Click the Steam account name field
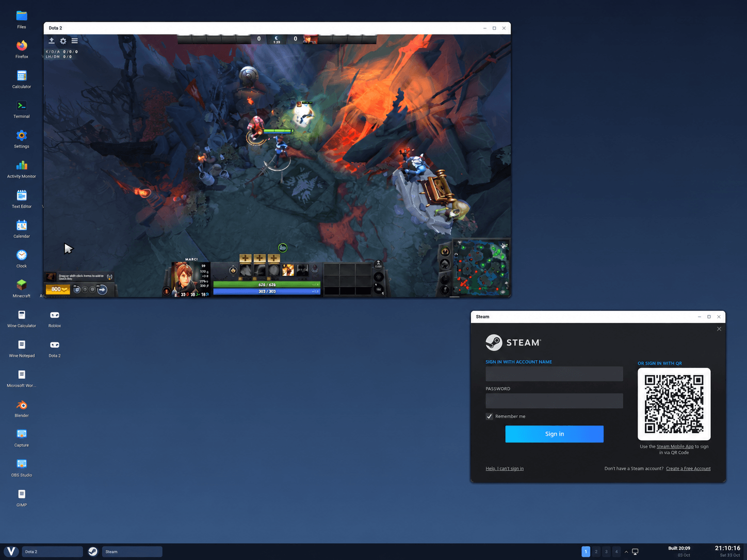This screenshot has height=560, width=747. pyautogui.click(x=554, y=374)
